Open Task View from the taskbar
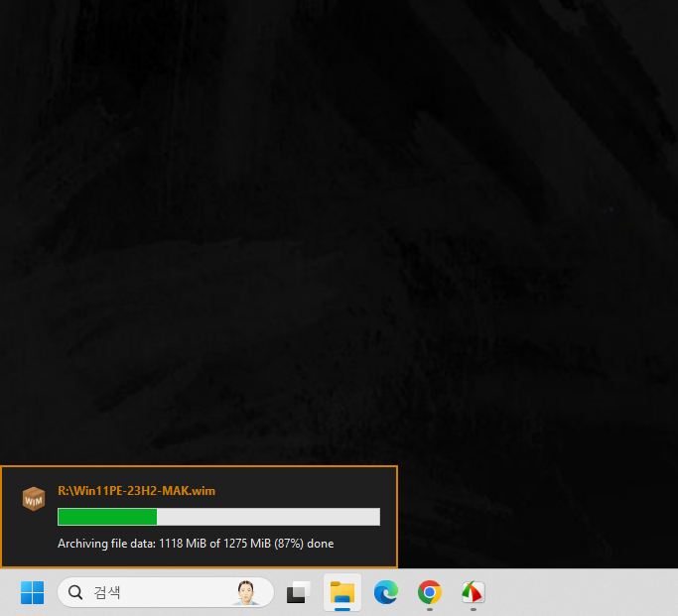 [x=299, y=592]
